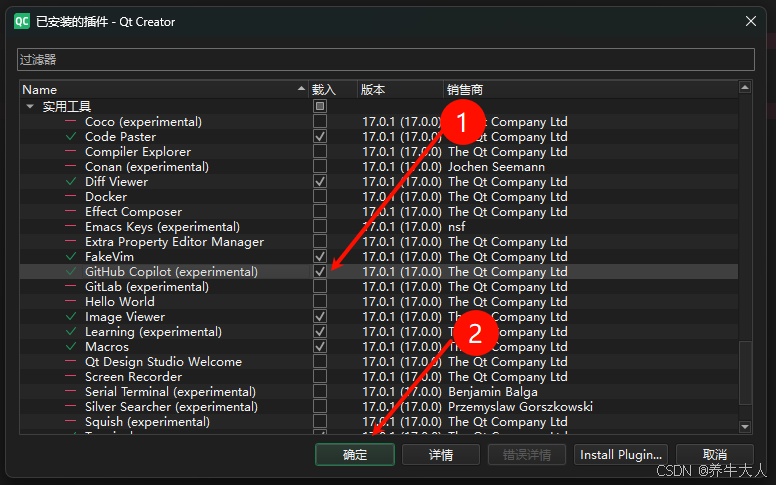Click the red dash status icon beside Screen Recorder
Viewport: 776px width, 485px height.
tap(71, 377)
